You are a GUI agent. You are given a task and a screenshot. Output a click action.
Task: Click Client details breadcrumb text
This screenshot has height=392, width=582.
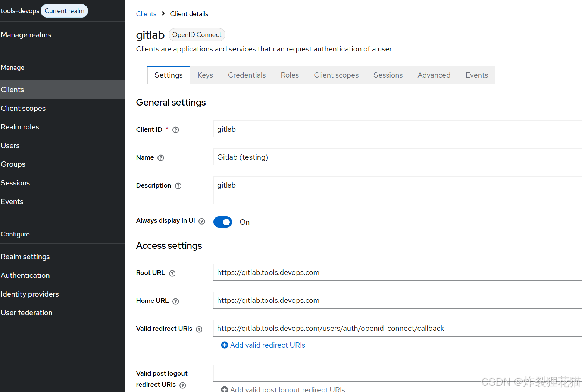pos(189,14)
